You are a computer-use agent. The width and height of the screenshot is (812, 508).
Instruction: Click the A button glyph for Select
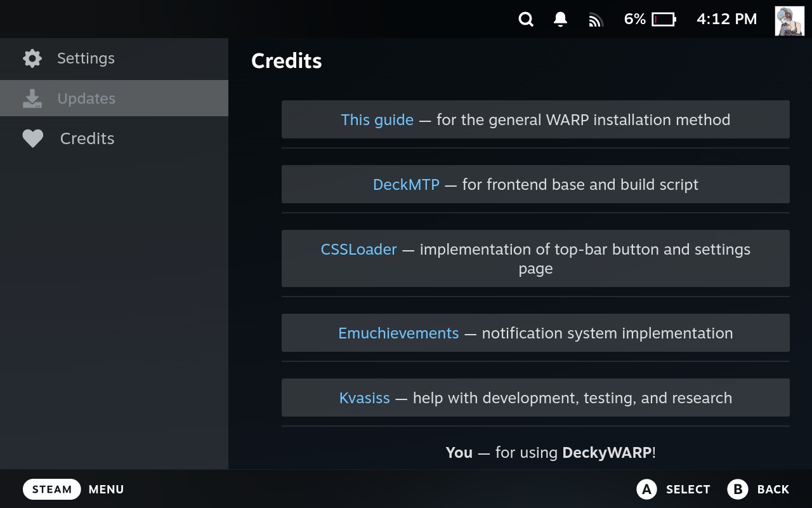646,490
